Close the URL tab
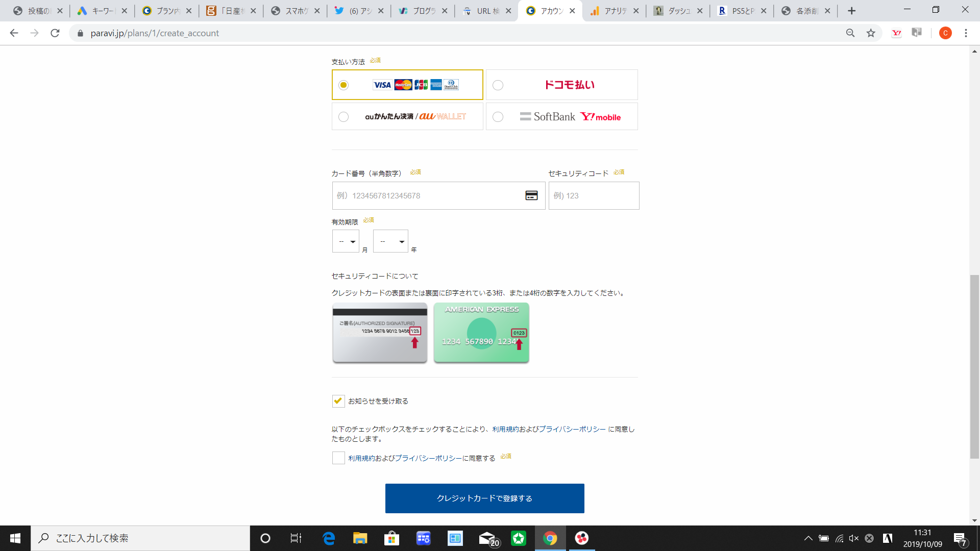980x551 pixels. pos(508,11)
